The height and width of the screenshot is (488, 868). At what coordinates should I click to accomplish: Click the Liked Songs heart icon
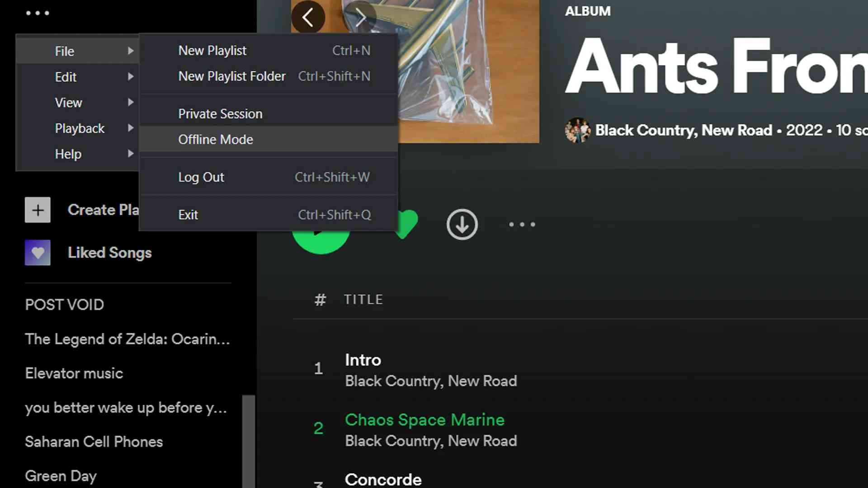[38, 253]
